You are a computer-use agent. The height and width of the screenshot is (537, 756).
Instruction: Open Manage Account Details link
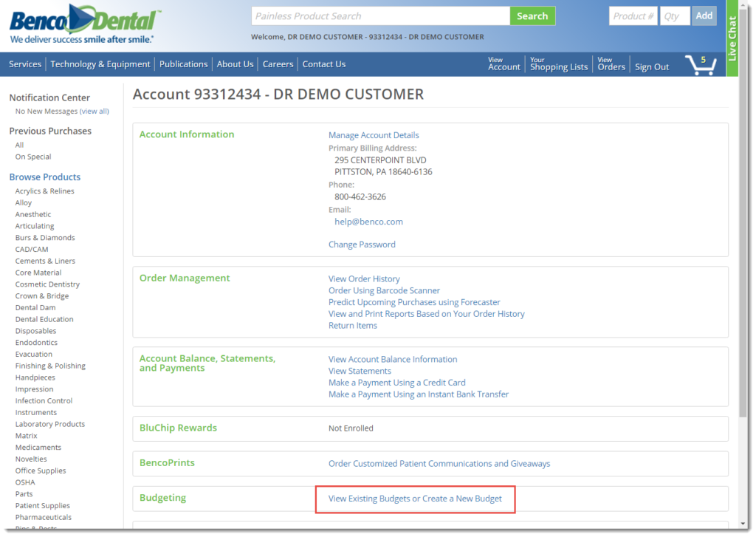(x=374, y=135)
